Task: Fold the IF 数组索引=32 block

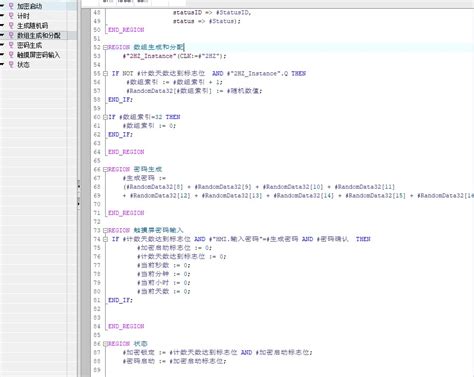Action: (x=105, y=117)
